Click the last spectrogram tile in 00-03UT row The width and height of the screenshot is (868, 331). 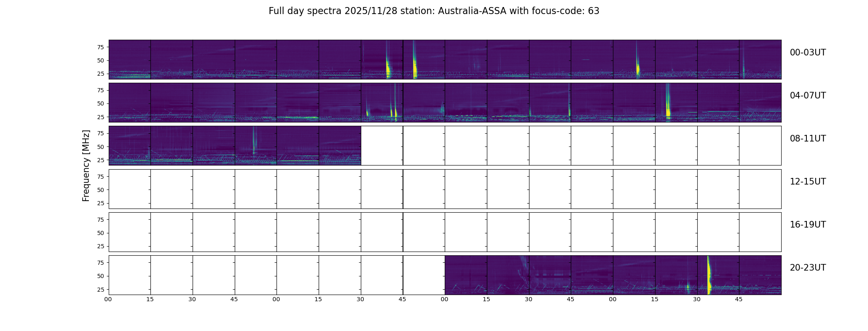[760, 59]
